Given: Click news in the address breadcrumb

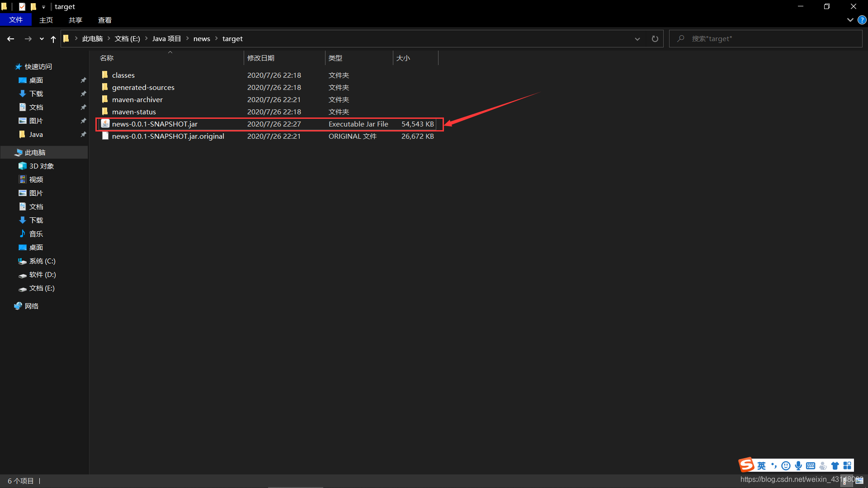Looking at the screenshot, I should (x=202, y=39).
